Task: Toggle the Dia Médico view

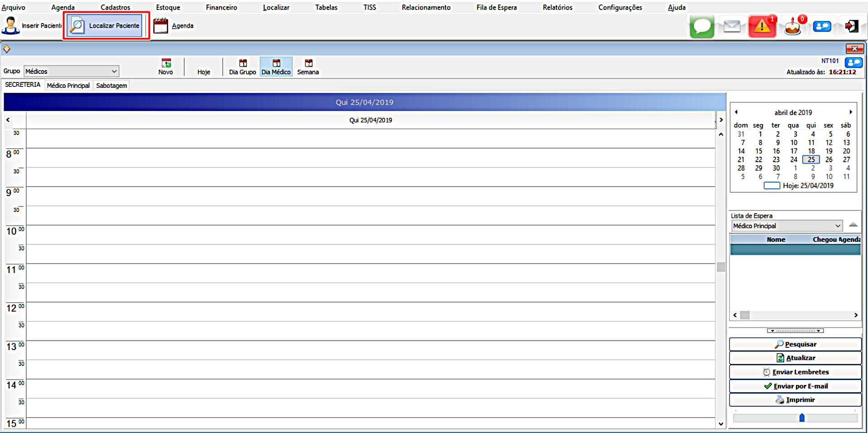Action: tap(276, 67)
